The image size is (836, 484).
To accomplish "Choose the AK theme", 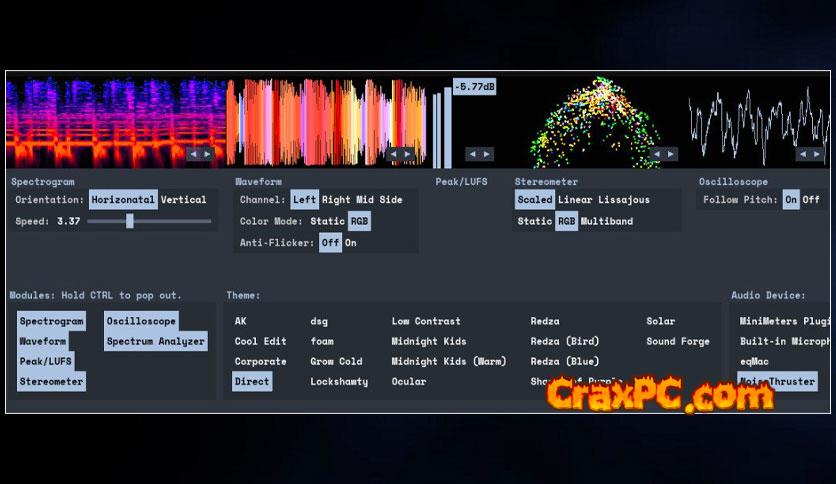I will (x=240, y=321).
